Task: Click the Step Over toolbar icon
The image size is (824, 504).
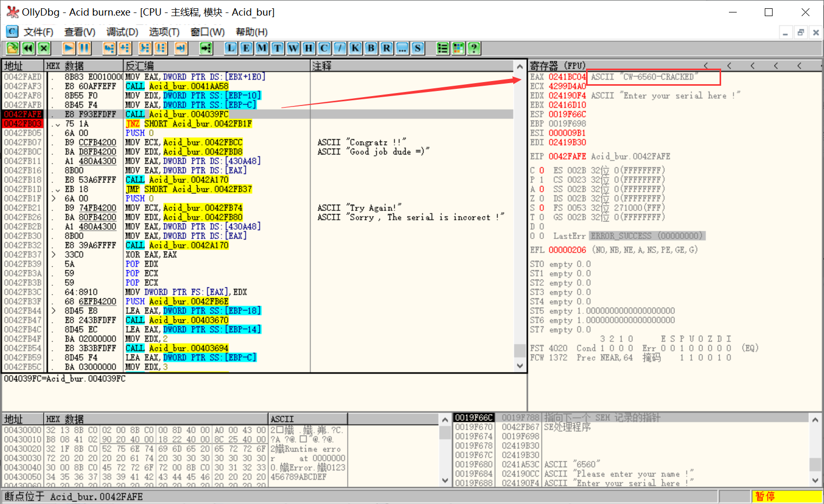Action: [124, 48]
